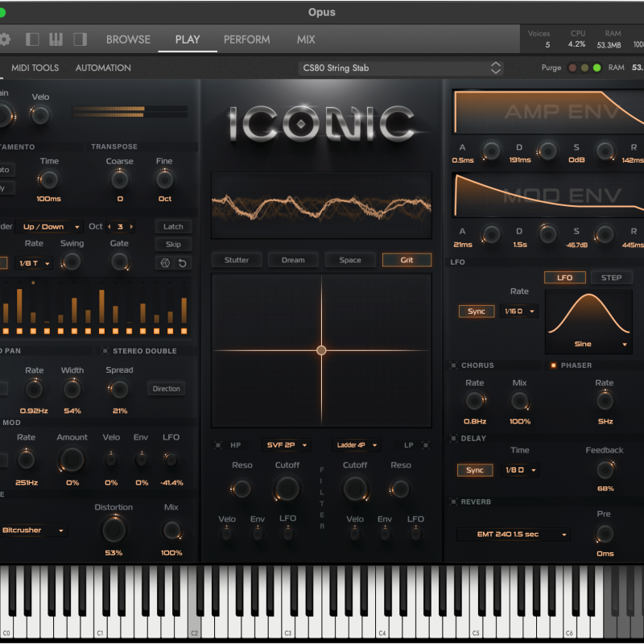Open the Up / Down arpeggio mode dropdown
Image resolution: width=644 pixels, height=644 pixels.
tap(49, 227)
